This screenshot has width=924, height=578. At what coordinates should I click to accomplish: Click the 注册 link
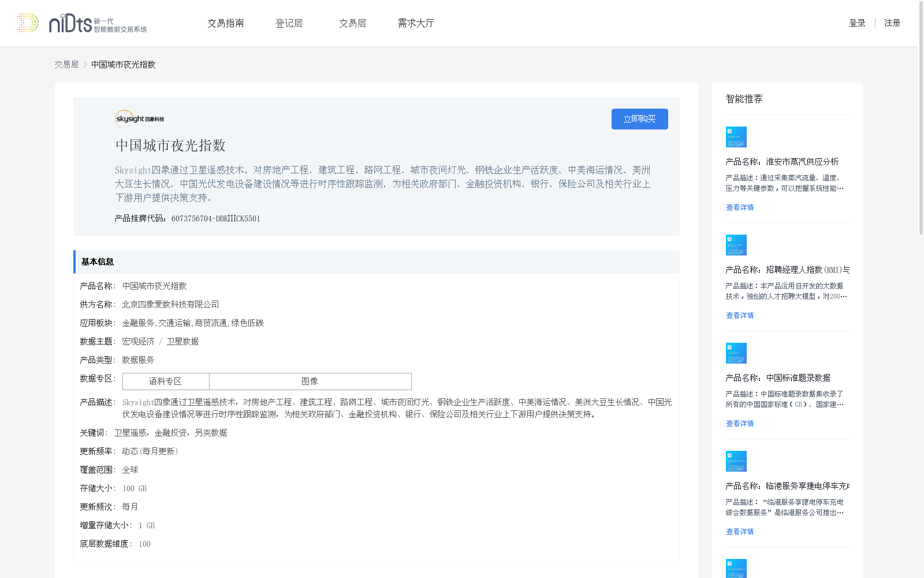(892, 23)
